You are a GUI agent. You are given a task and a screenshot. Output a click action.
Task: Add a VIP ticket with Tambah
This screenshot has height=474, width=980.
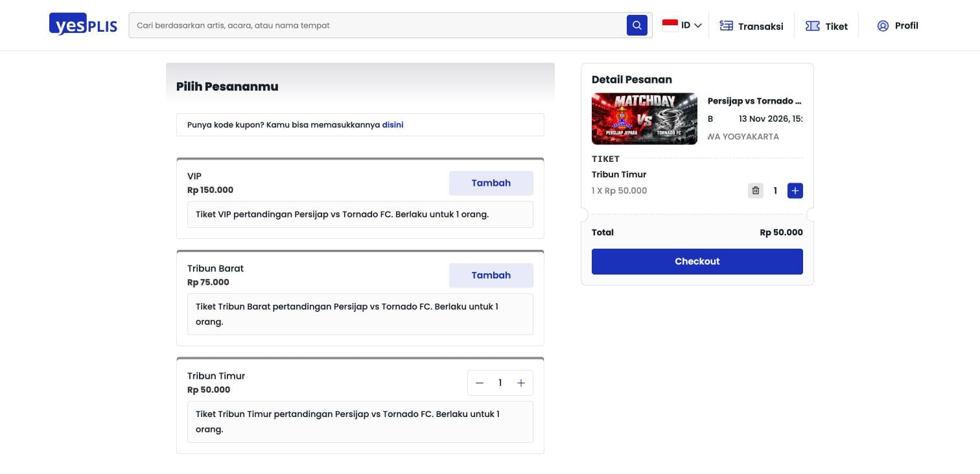(491, 183)
